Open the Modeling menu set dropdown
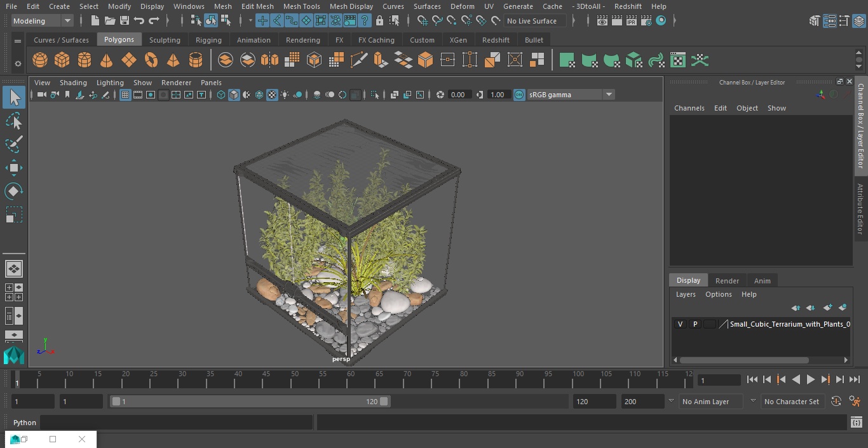This screenshot has width=868, height=448. tap(43, 21)
